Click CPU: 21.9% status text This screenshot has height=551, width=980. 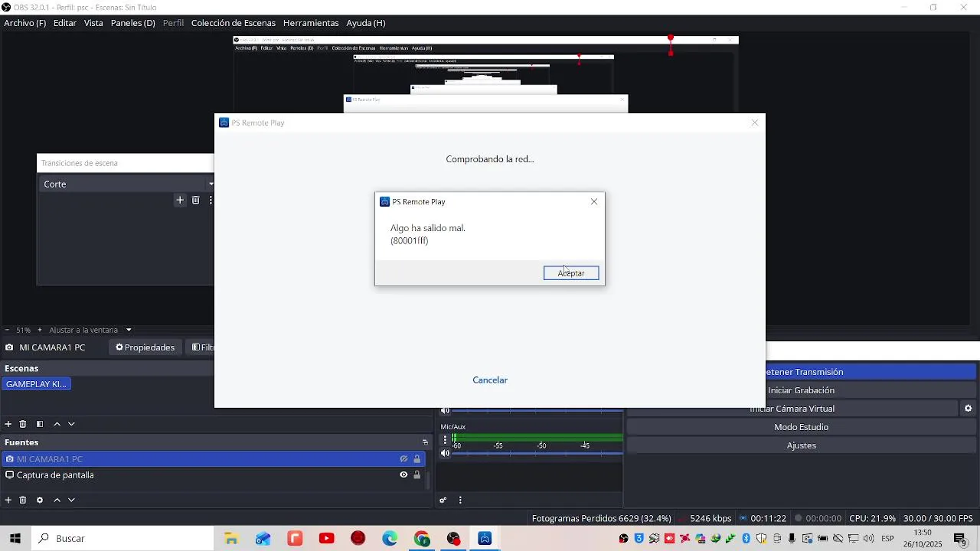pyautogui.click(x=872, y=518)
